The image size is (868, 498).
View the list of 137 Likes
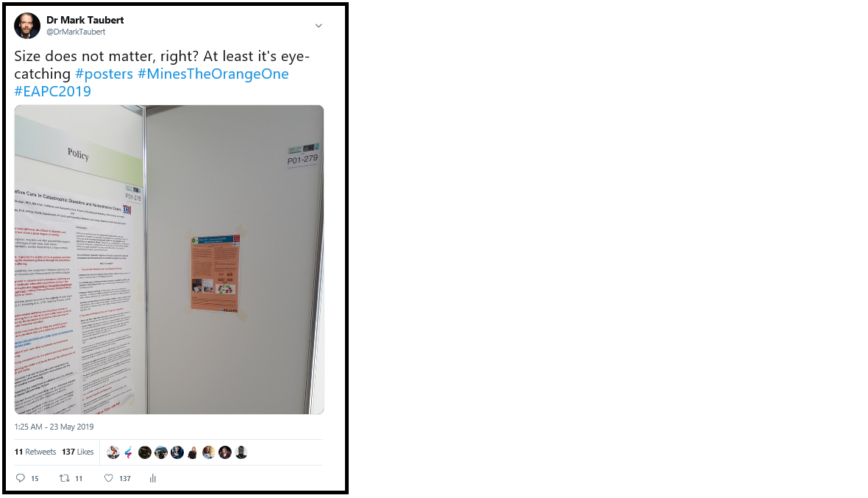(x=77, y=452)
